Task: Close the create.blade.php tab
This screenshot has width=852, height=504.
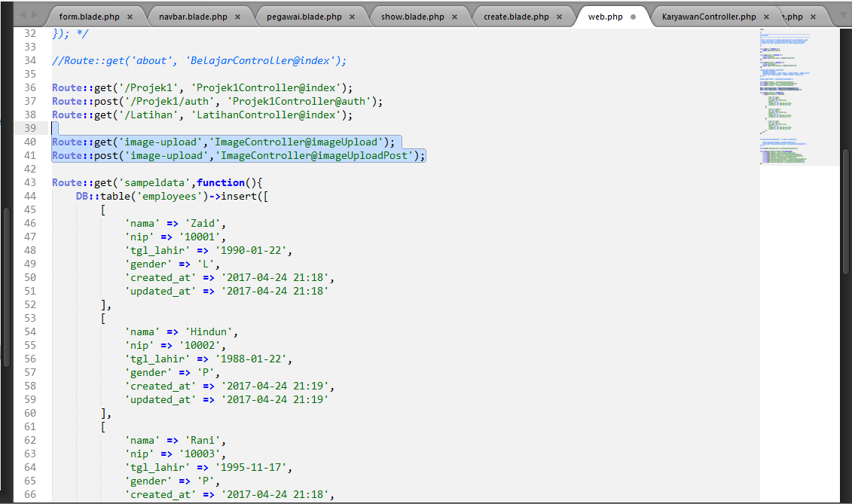Action: [x=559, y=17]
